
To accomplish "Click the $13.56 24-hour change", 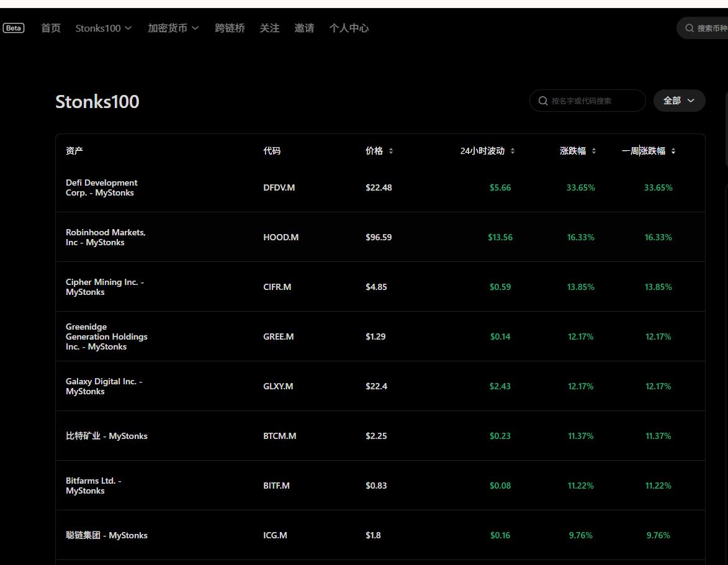I will coord(500,237).
